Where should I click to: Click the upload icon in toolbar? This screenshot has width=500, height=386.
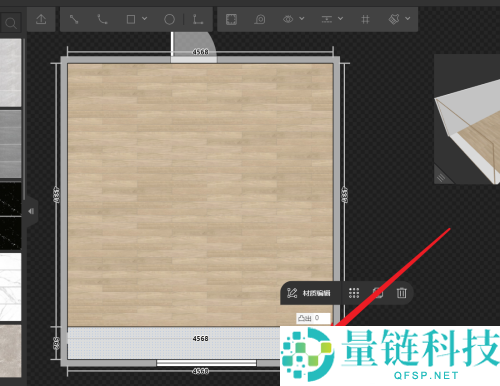[41, 19]
